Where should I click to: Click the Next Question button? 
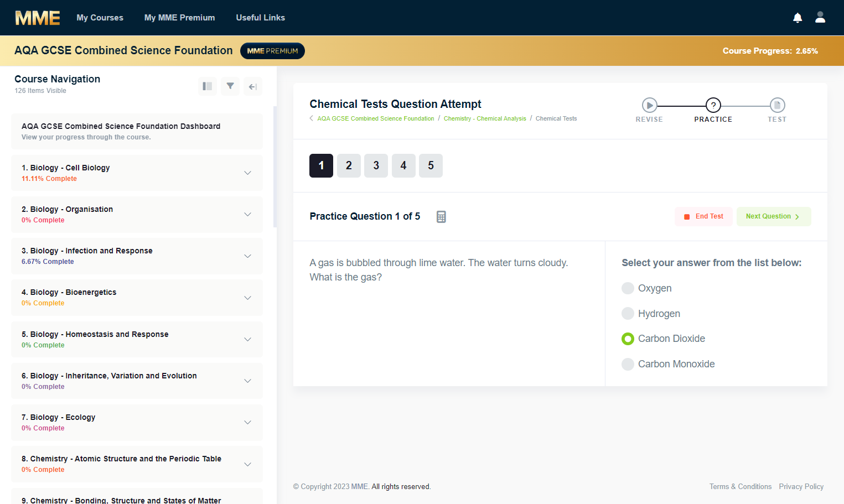click(x=774, y=216)
